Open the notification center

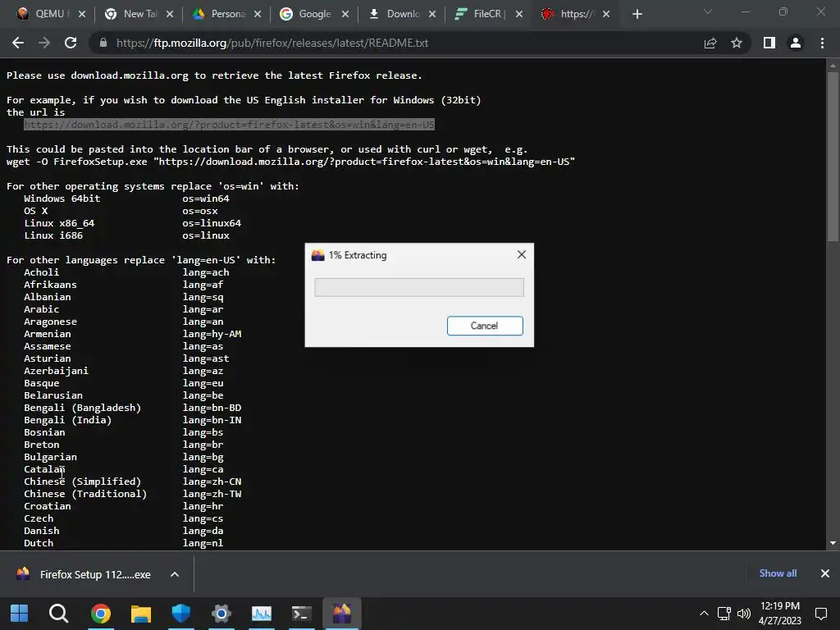pos(821,614)
